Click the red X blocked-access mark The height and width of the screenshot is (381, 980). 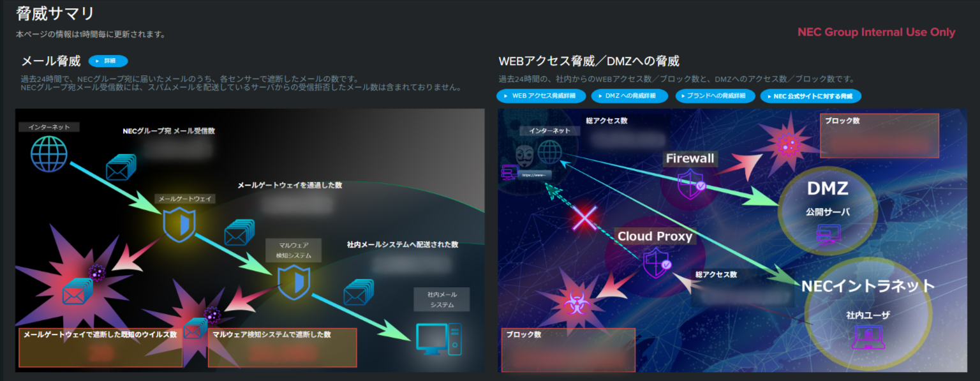(584, 218)
